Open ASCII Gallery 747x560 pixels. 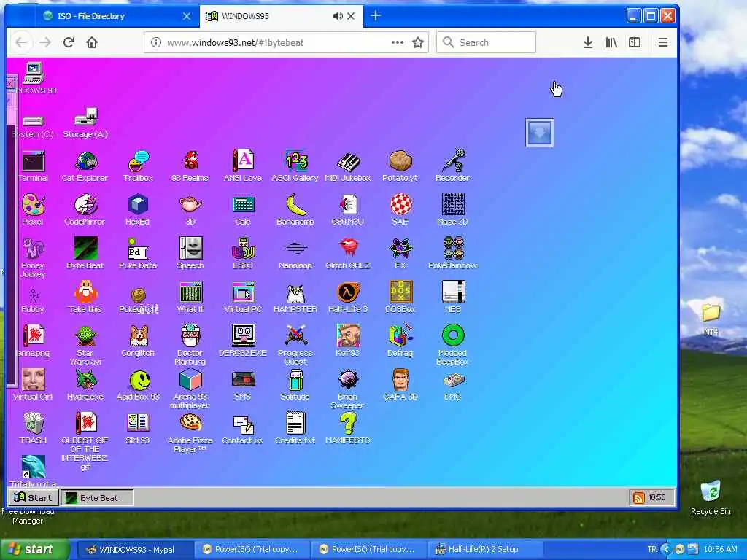pyautogui.click(x=295, y=166)
